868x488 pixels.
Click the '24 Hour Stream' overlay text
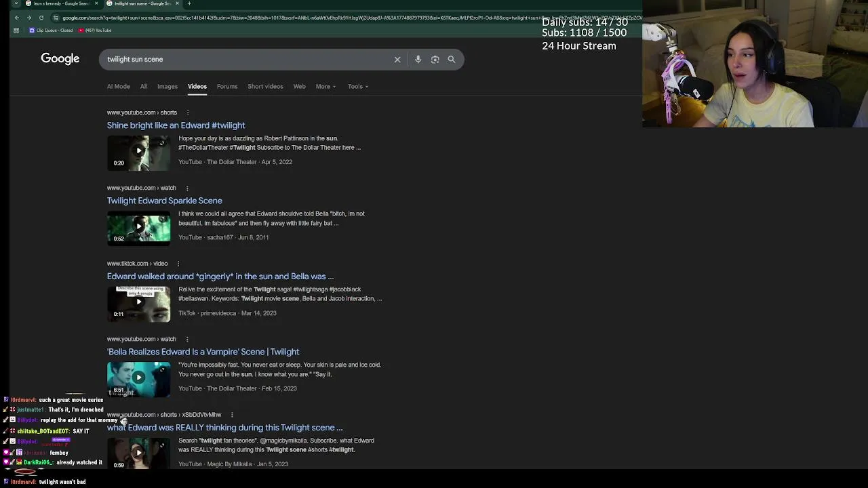click(x=579, y=46)
